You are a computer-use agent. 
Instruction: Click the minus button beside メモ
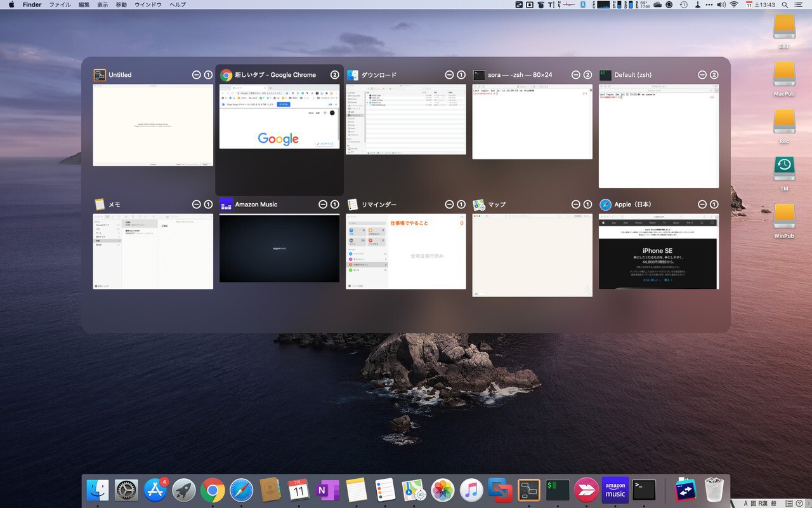point(196,204)
